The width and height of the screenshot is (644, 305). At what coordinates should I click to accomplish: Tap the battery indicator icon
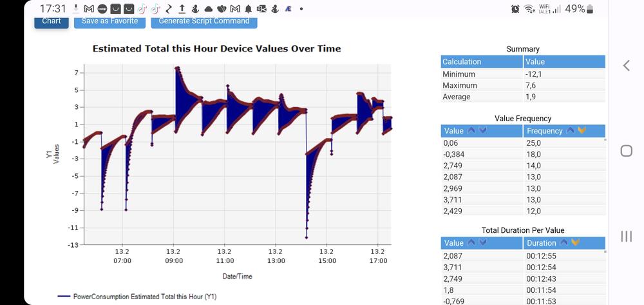point(591,9)
